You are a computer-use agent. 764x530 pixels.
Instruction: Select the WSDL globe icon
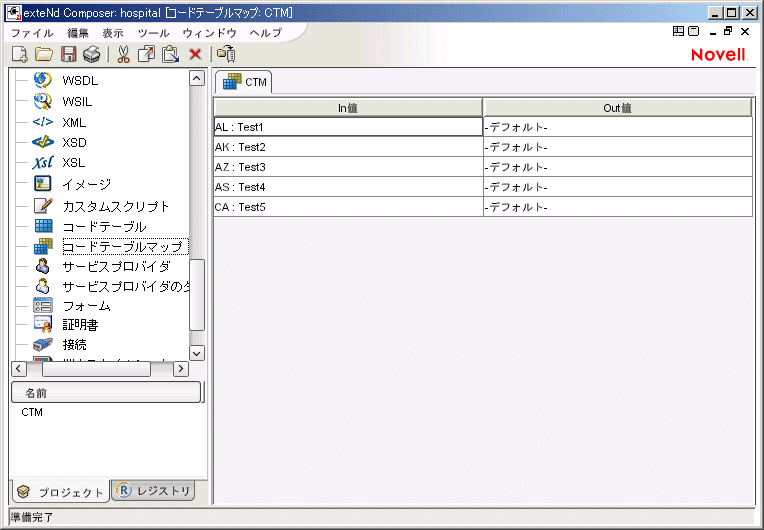43,80
